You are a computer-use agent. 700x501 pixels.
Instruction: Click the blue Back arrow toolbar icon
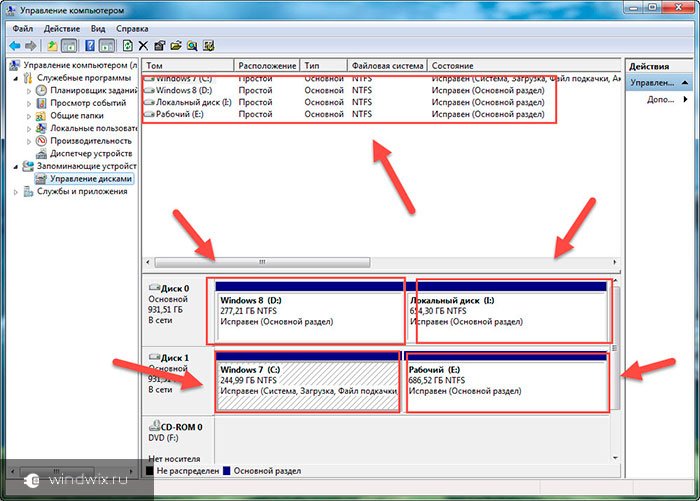click(x=15, y=46)
